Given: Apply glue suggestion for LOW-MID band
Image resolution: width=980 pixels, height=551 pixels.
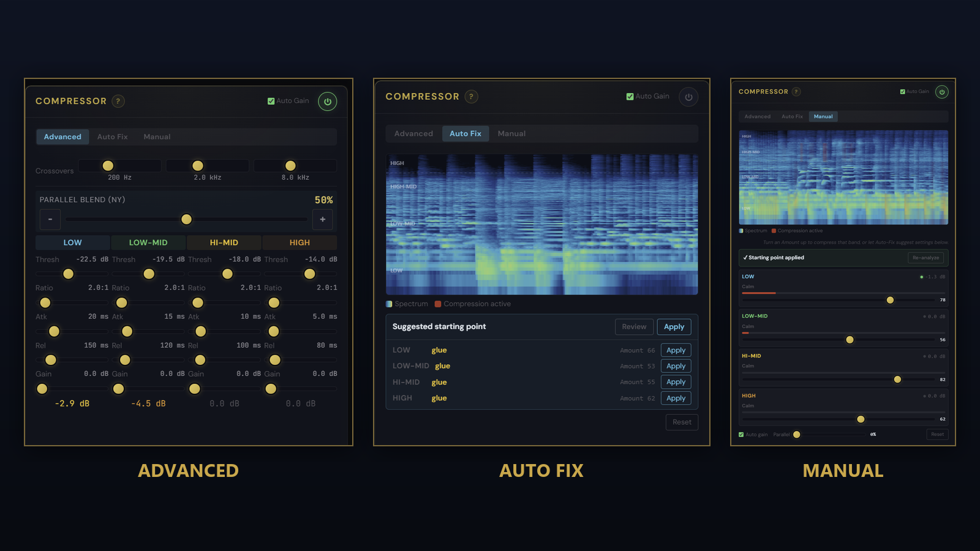Looking at the screenshot, I should pos(676,366).
